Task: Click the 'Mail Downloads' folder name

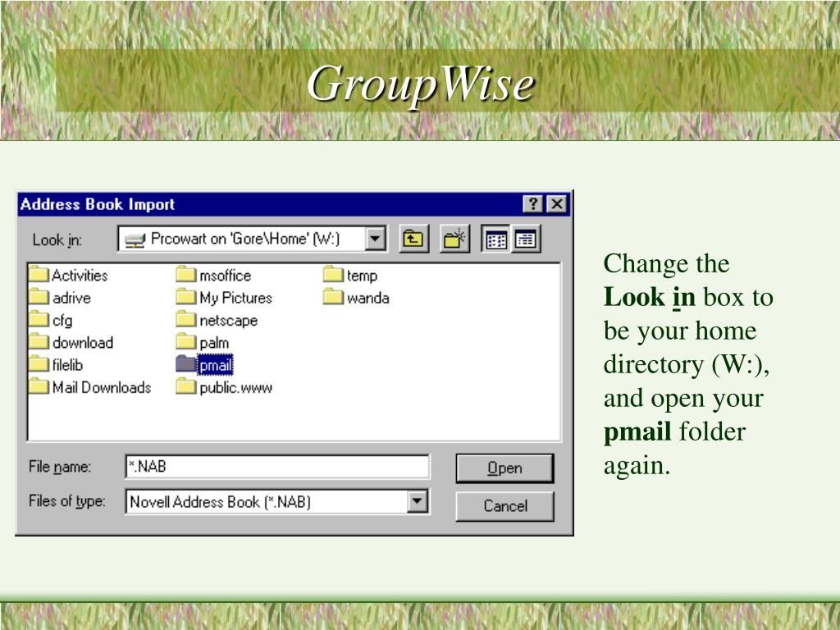Action: coord(102,388)
